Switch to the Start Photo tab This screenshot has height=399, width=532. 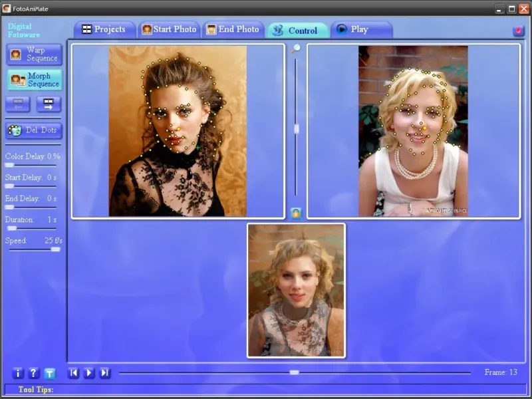(169, 29)
